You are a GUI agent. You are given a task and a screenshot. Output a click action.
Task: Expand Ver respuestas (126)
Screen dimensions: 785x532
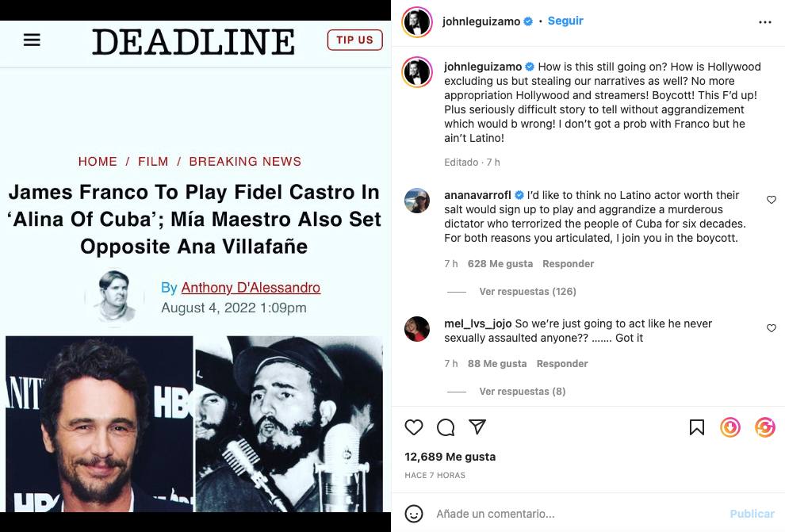click(527, 291)
